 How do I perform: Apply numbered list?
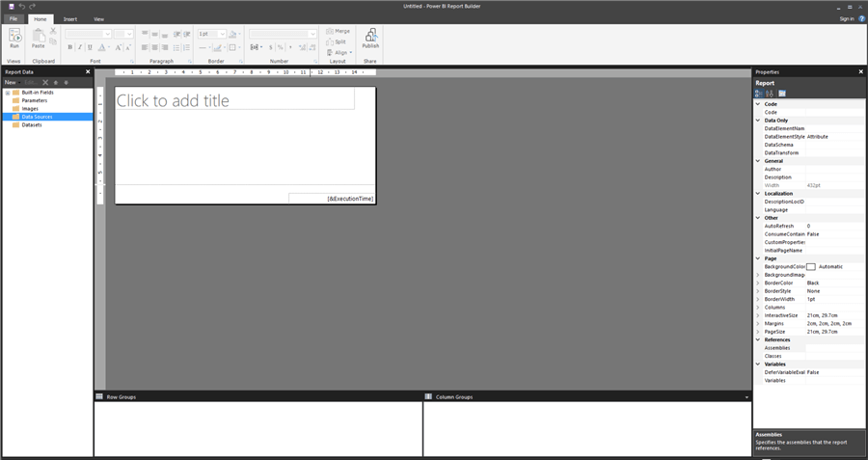click(186, 47)
